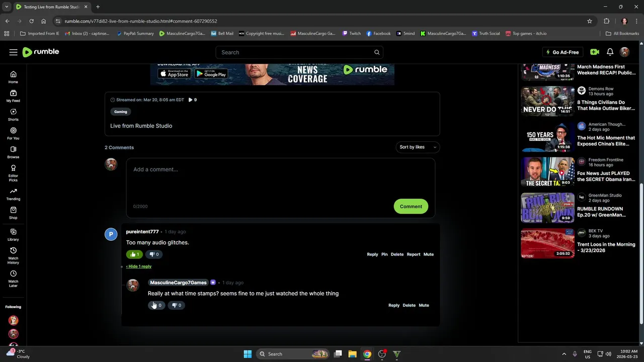Dislike pureintent777's comment
This screenshot has height=362, width=644.
(x=154, y=254)
